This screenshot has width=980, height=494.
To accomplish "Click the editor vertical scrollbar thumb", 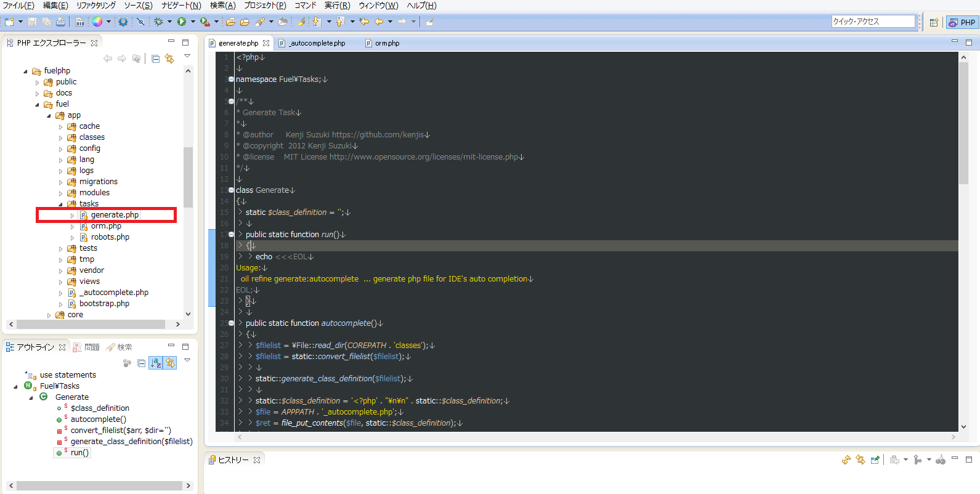I will click(963, 123).
